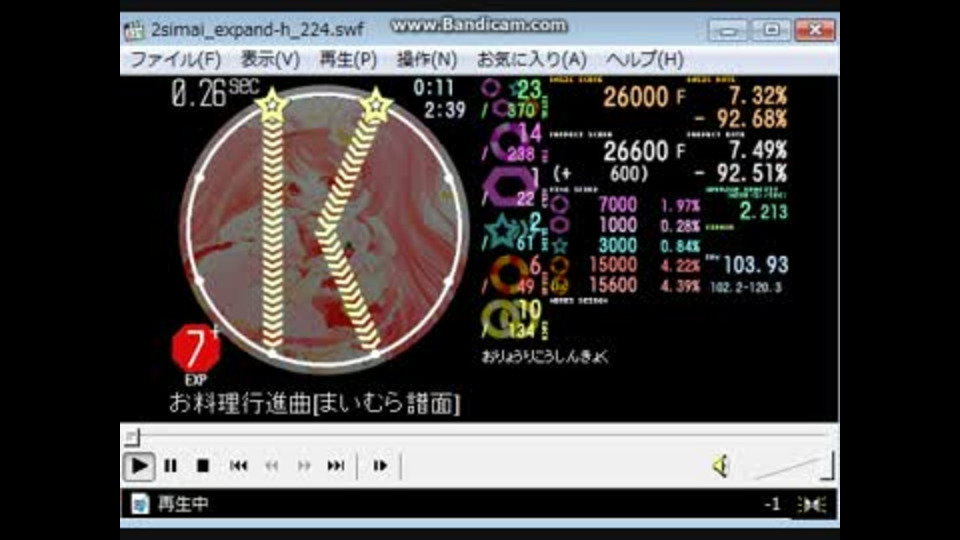Click the right yellow star note
The image size is (960, 540).
pyautogui.click(x=375, y=105)
